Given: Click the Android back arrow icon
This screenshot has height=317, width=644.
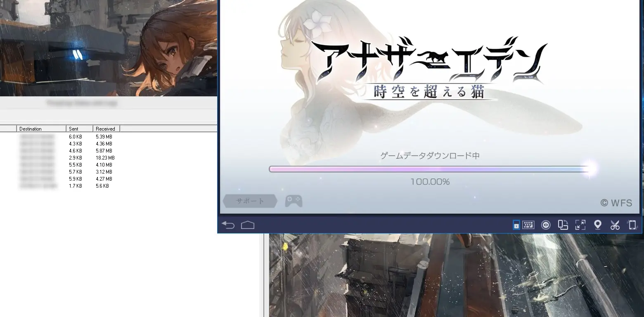Looking at the screenshot, I should coord(228,225).
